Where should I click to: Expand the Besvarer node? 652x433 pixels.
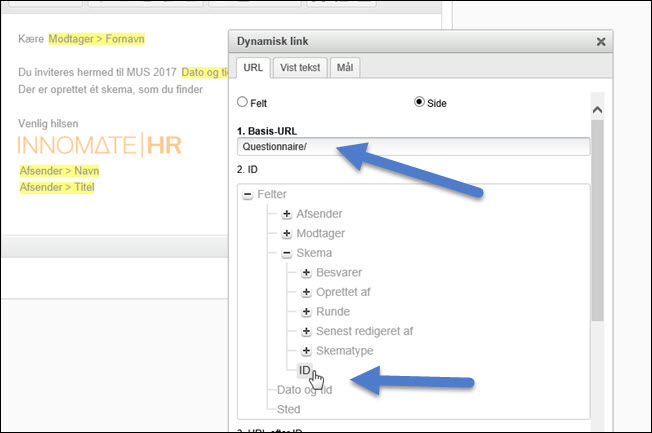pyautogui.click(x=306, y=272)
